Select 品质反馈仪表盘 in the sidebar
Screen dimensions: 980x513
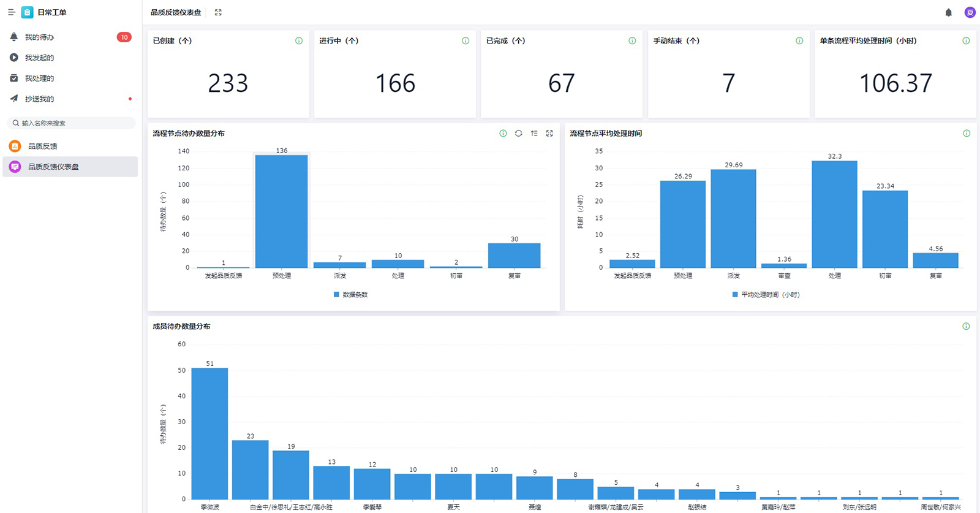53,167
